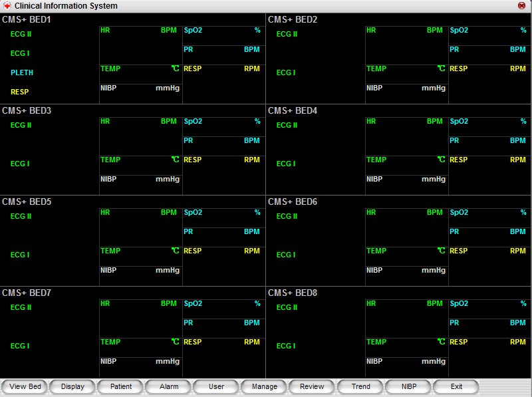Click the ECG I label in BED1
This screenshot has width=532, height=397.
[x=20, y=54]
